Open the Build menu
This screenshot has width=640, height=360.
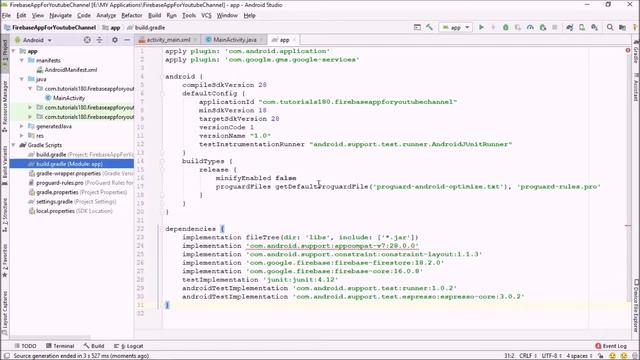click(154, 15)
